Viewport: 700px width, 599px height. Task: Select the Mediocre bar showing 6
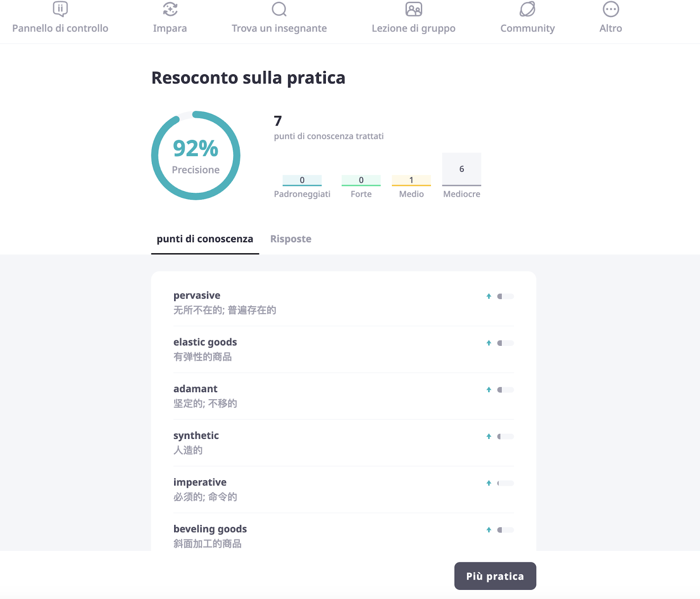pyautogui.click(x=462, y=170)
